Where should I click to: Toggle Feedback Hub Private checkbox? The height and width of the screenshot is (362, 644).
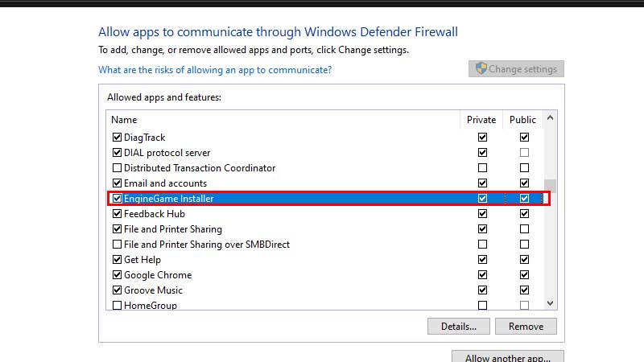click(482, 214)
